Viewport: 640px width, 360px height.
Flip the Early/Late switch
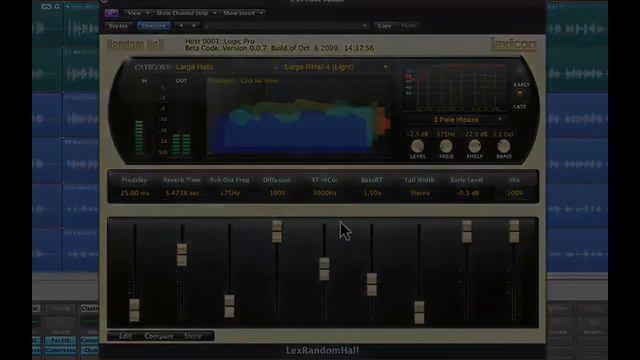(x=520, y=94)
